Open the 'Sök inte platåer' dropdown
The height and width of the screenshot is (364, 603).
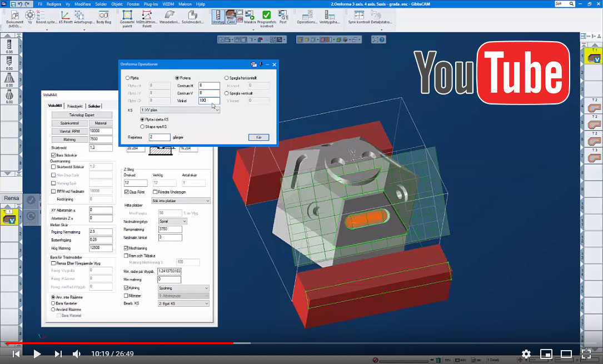(181, 201)
